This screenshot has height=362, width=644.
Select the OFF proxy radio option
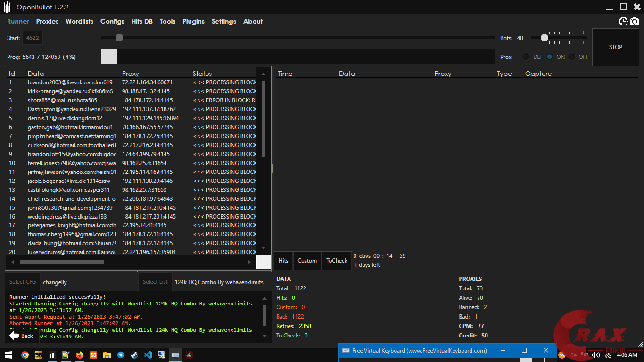pyautogui.click(x=571, y=57)
